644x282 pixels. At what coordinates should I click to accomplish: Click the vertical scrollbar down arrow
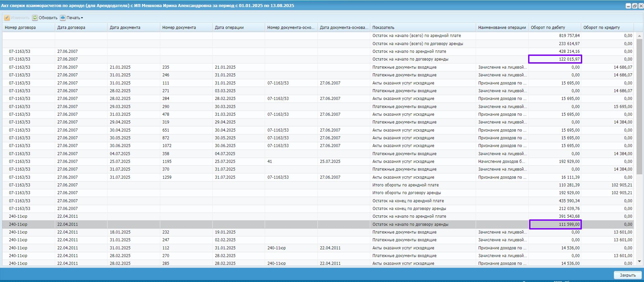tap(639, 261)
